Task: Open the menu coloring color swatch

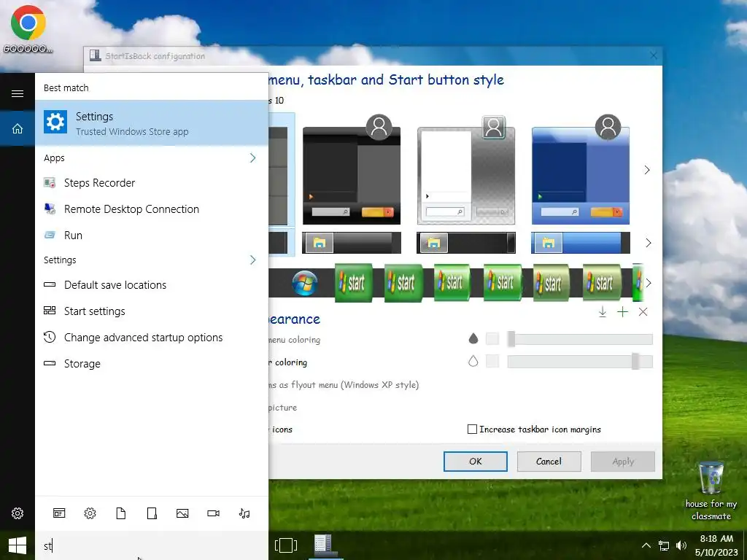Action: coord(492,338)
